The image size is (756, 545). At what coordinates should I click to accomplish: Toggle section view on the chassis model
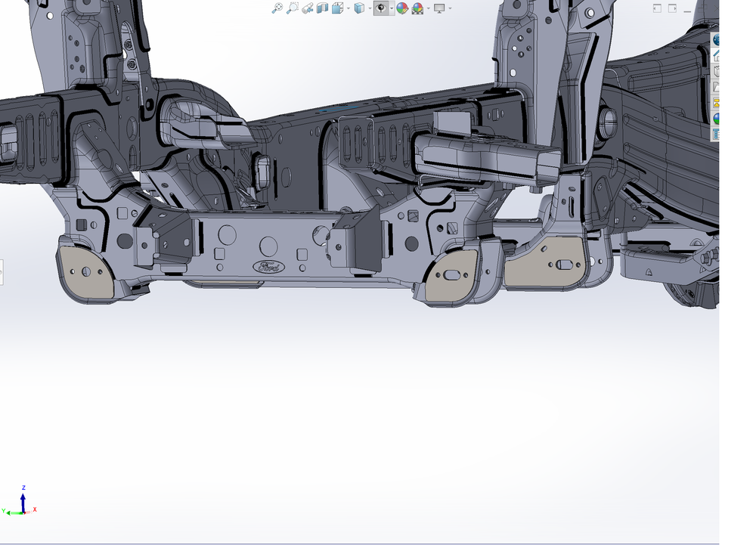pos(321,9)
